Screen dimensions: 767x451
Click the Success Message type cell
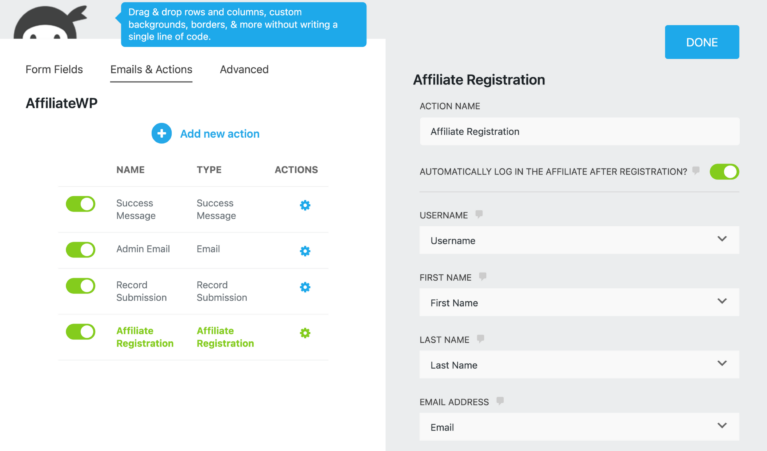click(216, 209)
